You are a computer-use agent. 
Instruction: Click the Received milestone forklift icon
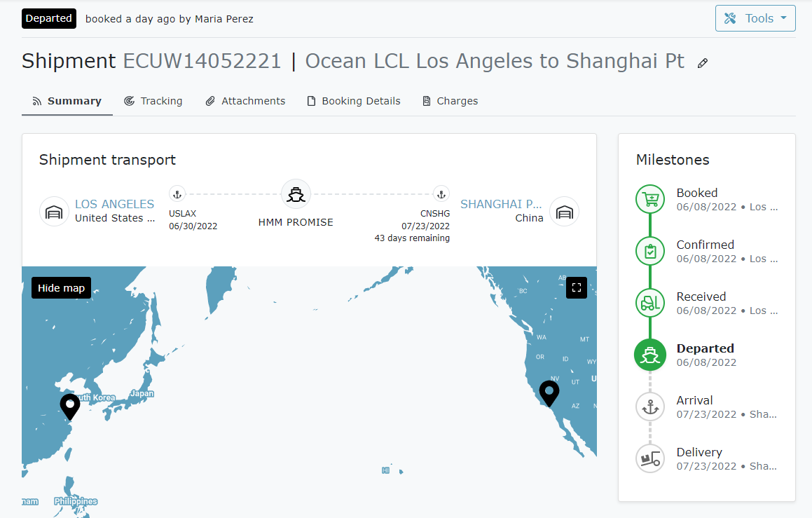650,304
